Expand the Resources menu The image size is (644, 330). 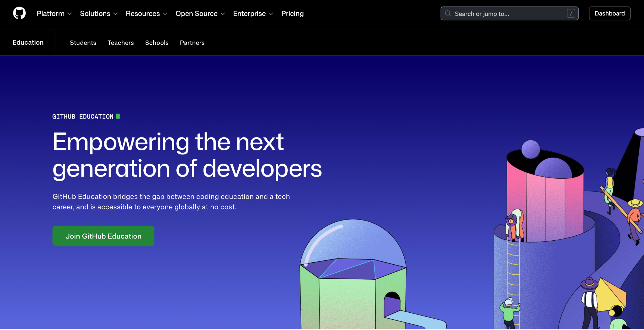tap(146, 14)
